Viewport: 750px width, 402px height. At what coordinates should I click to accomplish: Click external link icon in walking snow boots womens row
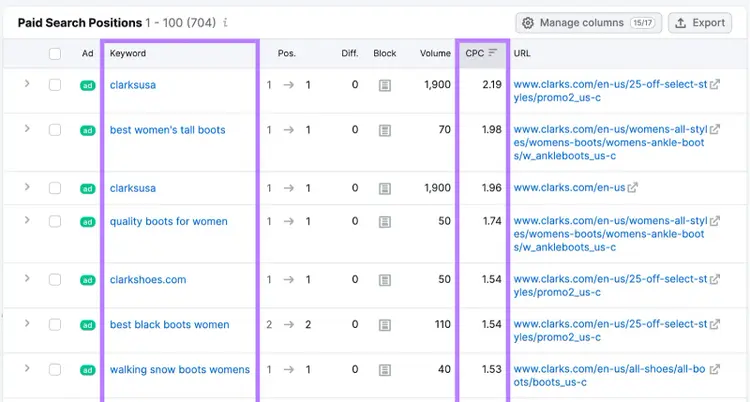[715, 369]
